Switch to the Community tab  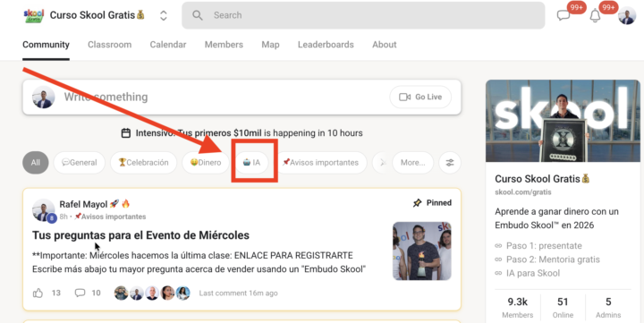pos(46,45)
